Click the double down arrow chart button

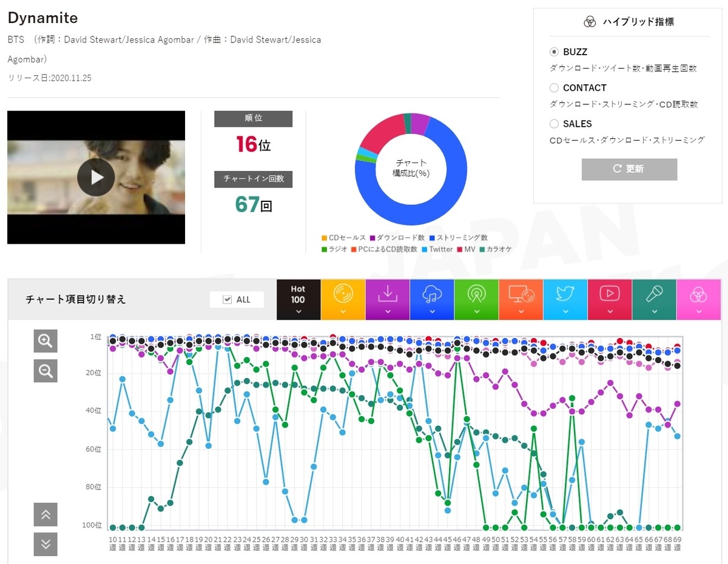coord(45,544)
